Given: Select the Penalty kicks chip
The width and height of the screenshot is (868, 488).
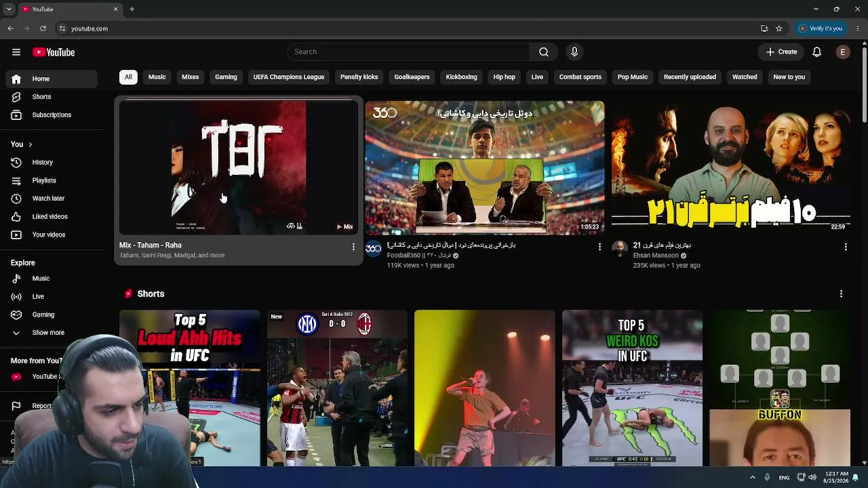Looking at the screenshot, I should click(x=359, y=77).
